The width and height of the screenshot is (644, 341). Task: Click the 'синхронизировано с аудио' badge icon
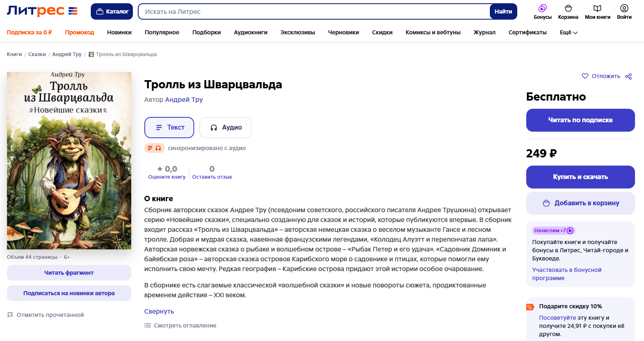point(155,148)
